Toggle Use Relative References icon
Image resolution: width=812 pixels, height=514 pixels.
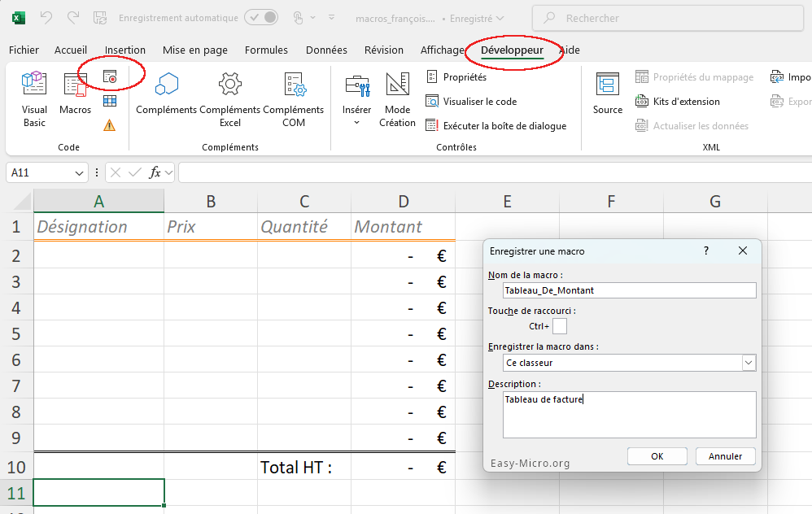(110, 101)
